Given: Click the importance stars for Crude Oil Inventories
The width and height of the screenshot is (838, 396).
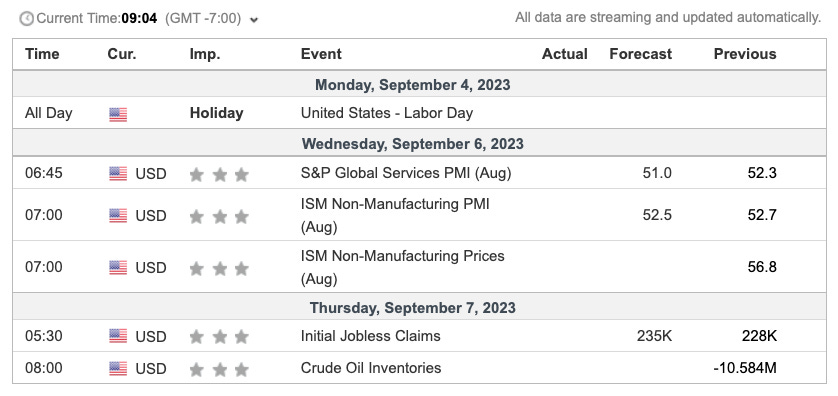Looking at the screenshot, I should [219, 369].
